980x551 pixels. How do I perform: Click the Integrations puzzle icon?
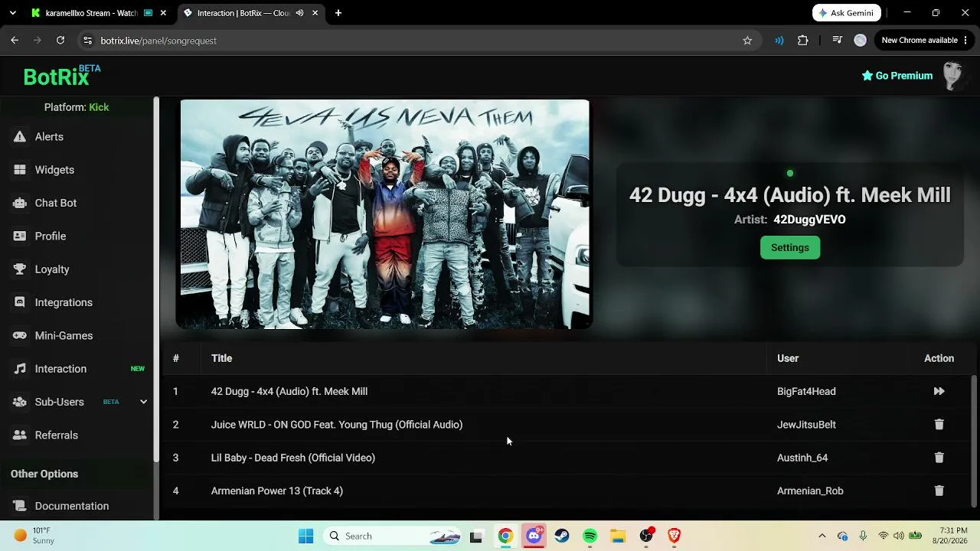(x=20, y=302)
